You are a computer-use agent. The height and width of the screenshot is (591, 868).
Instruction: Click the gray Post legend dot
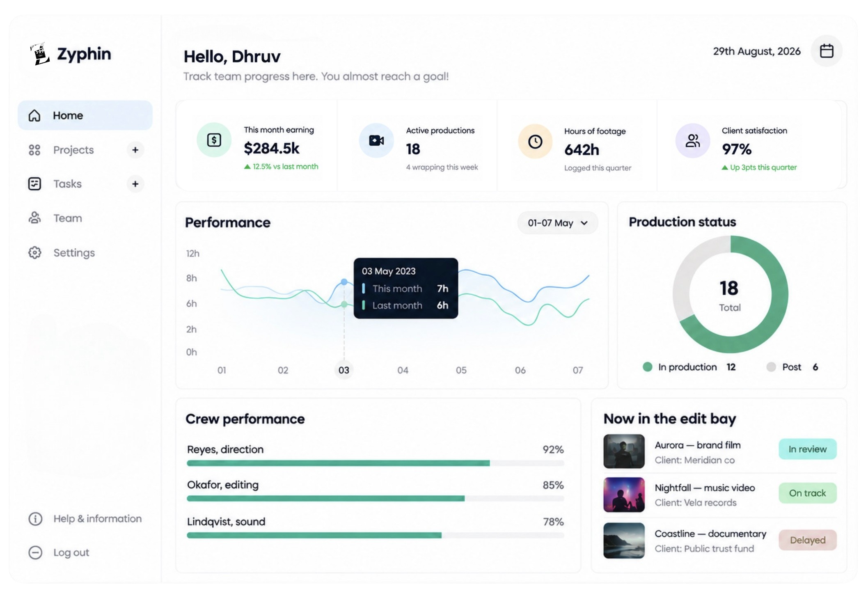[771, 367]
